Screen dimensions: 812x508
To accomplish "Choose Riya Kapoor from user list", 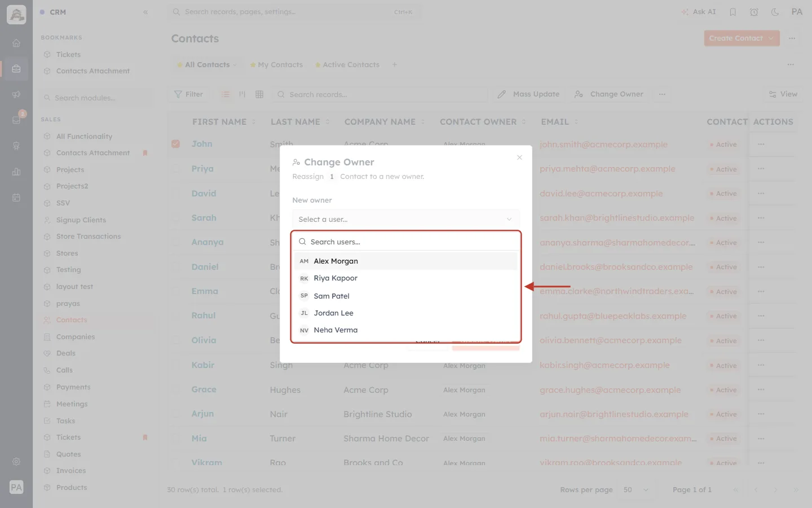I will [x=405, y=278].
